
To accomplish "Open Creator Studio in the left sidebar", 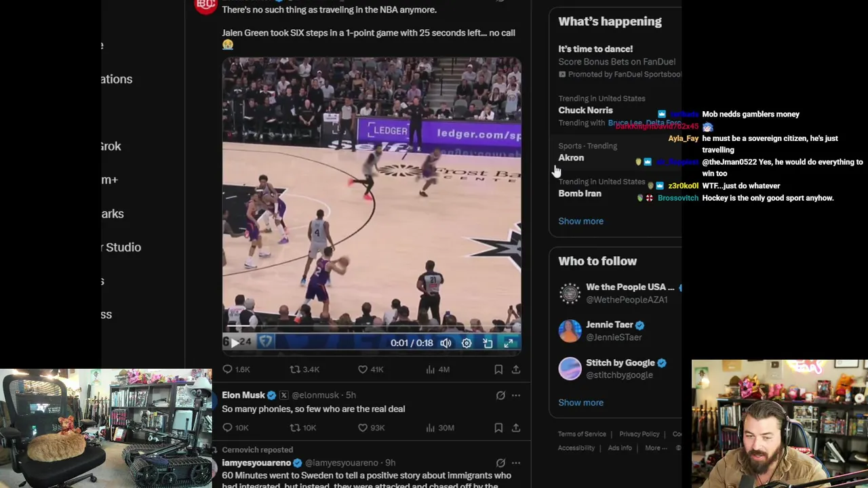I will [121, 247].
